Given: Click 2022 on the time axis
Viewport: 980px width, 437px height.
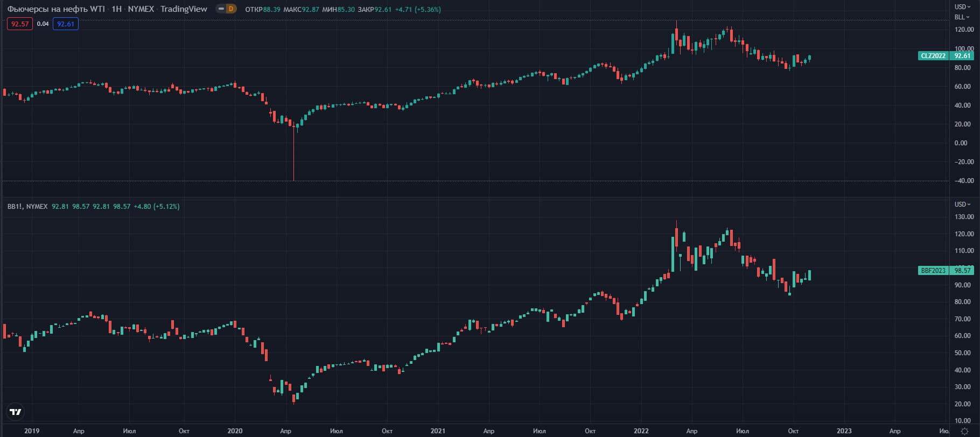Looking at the screenshot, I should click(x=641, y=431).
